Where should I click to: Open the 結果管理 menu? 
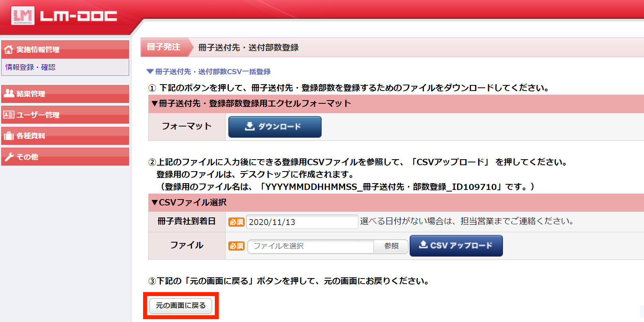[x=31, y=94]
